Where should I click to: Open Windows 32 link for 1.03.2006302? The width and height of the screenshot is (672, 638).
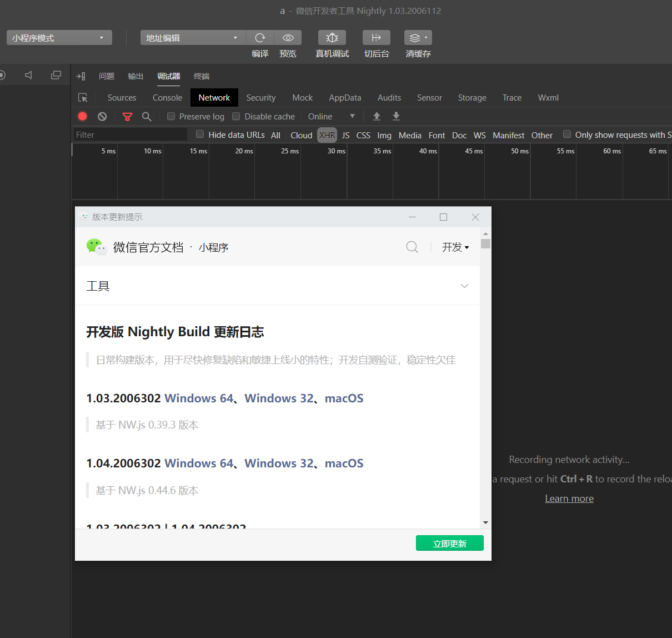279,398
